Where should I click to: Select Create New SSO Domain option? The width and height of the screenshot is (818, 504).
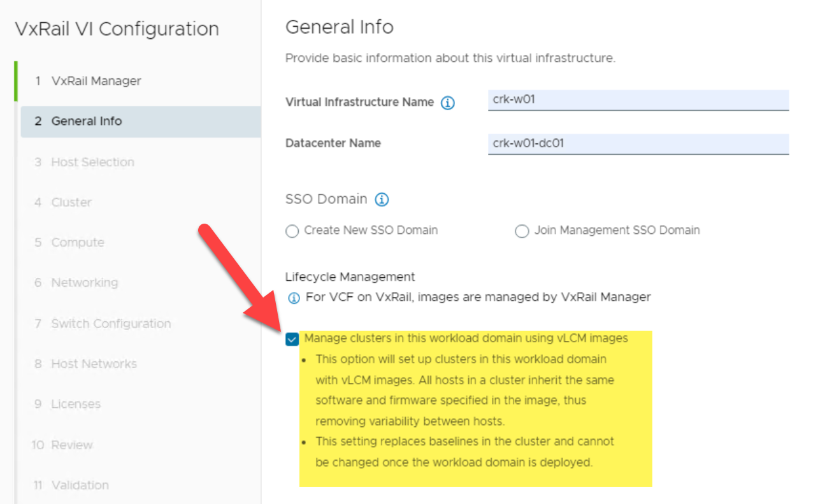click(292, 231)
